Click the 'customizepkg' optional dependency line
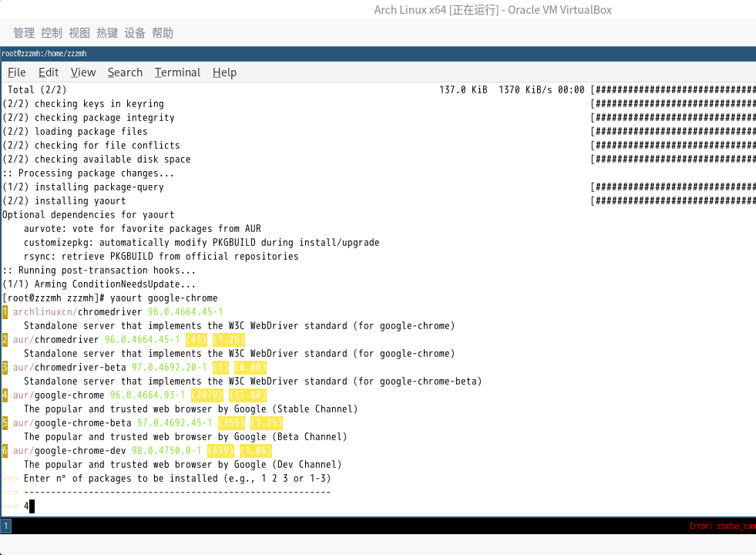756x555 pixels. click(x=202, y=243)
